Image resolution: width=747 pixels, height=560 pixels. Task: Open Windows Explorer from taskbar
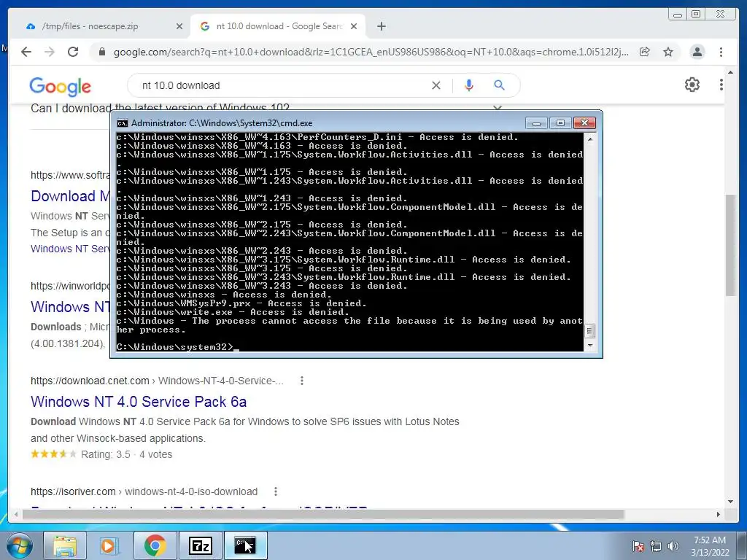(65, 545)
